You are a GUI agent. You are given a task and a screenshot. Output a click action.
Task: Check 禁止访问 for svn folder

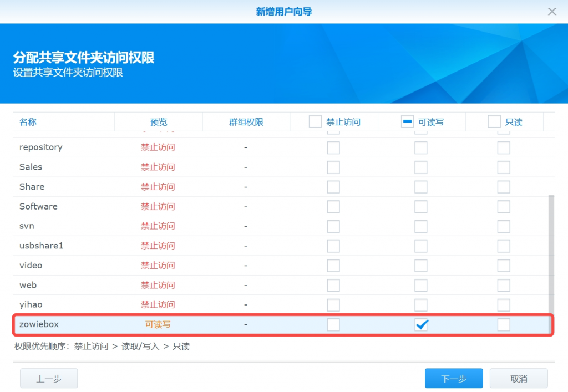(x=333, y=227)
